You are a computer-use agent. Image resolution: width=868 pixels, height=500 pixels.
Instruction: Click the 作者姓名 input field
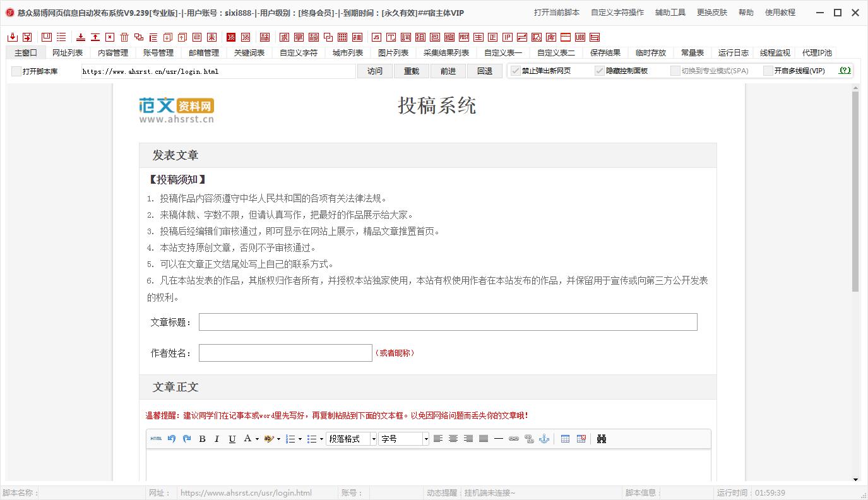coord(285,353)
